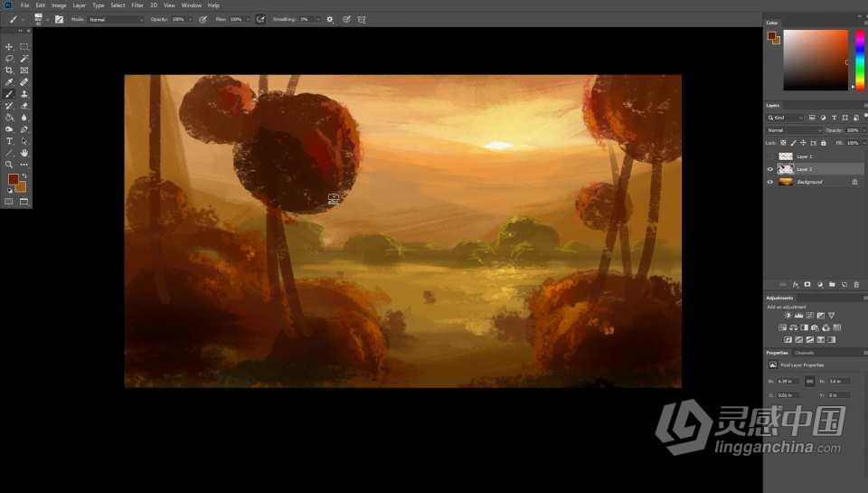868x493 pixels.
Task: Open the brush Mode dropdown
Action: pyautogui.click(x=116, y=19)
